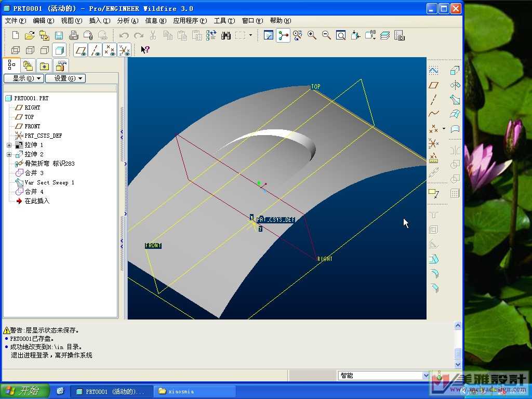
Task: Click the Windows 开始 Start button
Action: point(25,391)
